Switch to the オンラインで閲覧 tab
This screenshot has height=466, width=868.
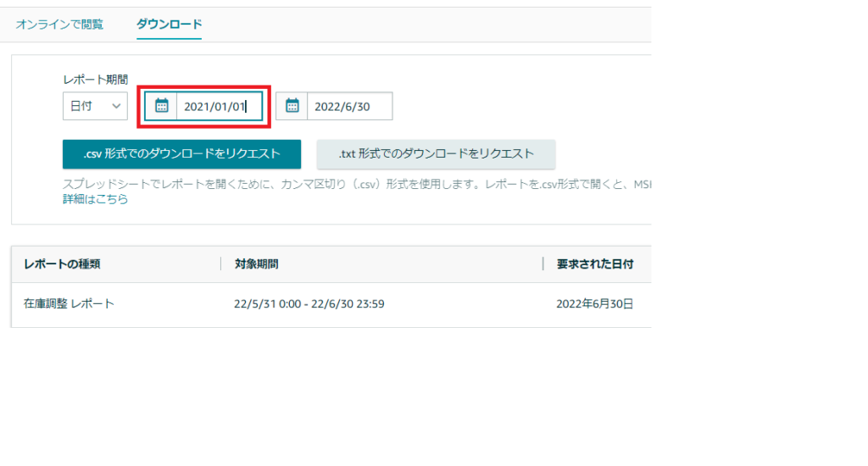click(59, 25)
